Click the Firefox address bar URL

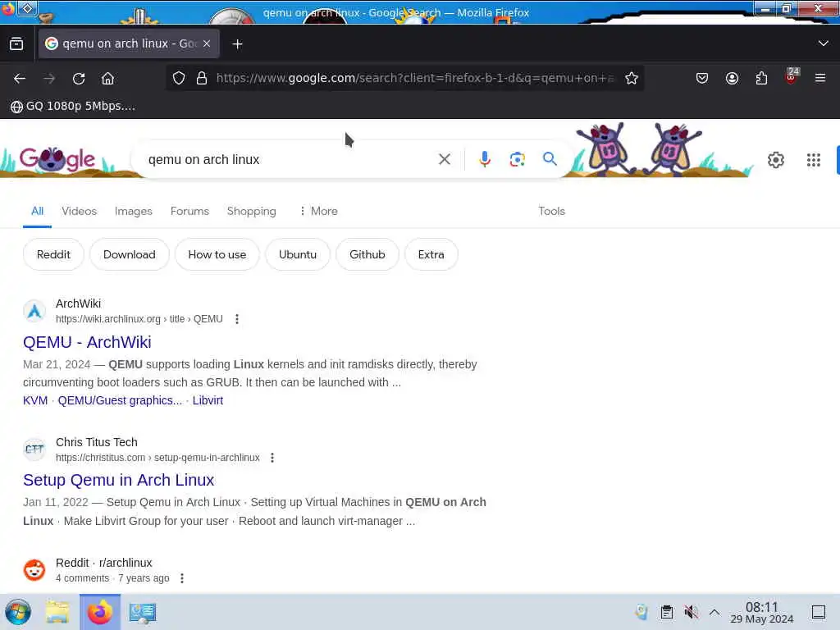click(415, 78)
